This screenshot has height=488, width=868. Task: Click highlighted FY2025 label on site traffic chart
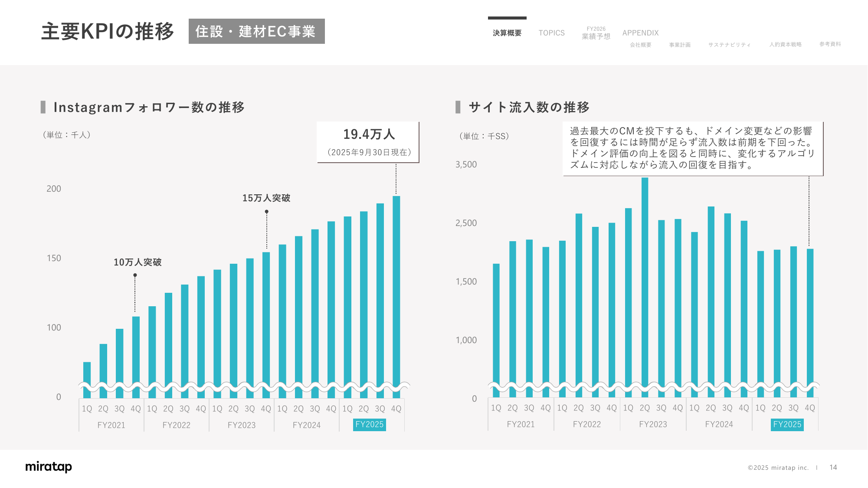point(787,425)
